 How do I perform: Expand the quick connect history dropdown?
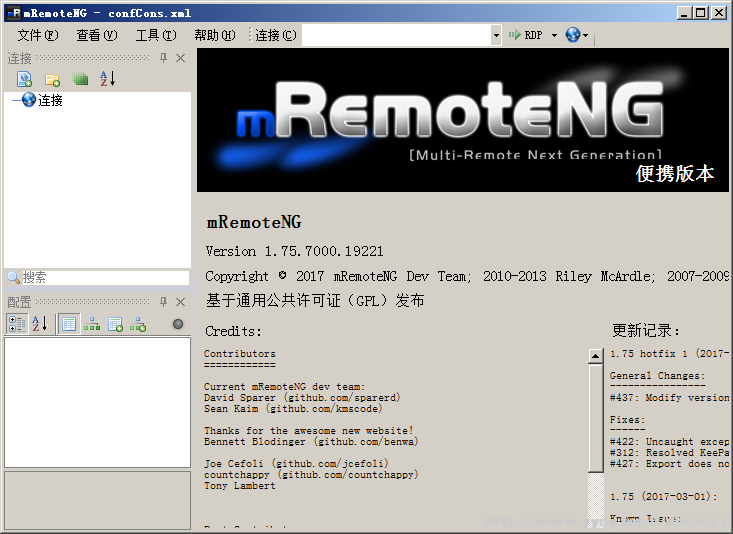(496, 35)
